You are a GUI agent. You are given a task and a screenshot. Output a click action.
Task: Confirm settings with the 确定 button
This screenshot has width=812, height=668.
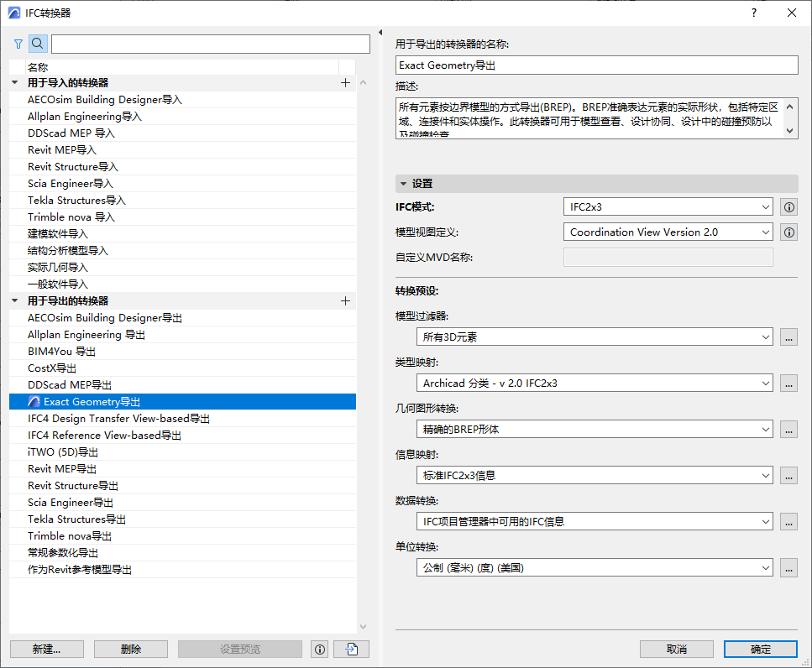(760, 649)
